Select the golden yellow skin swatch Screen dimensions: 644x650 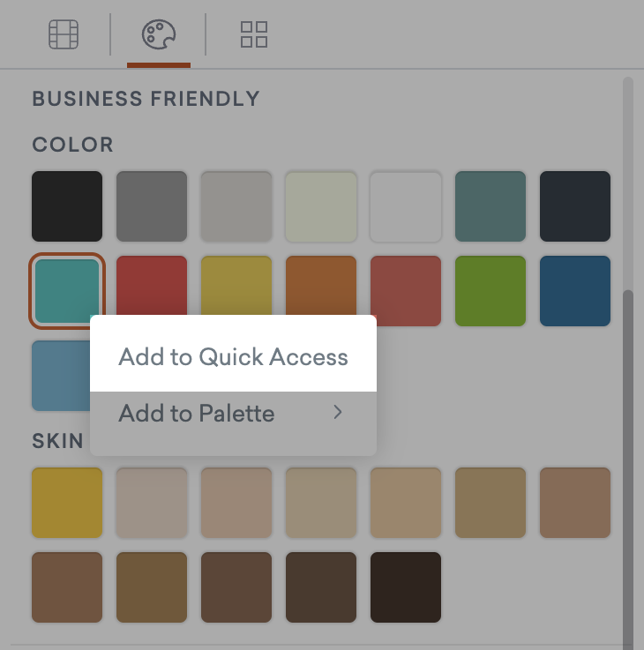(x=67, y=503)
